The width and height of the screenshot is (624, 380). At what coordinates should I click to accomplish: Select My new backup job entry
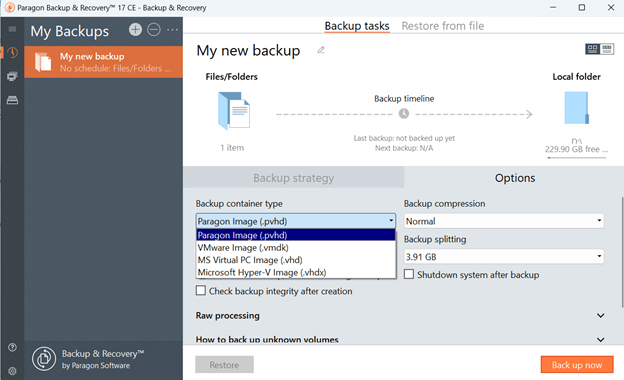click(103, 62)
